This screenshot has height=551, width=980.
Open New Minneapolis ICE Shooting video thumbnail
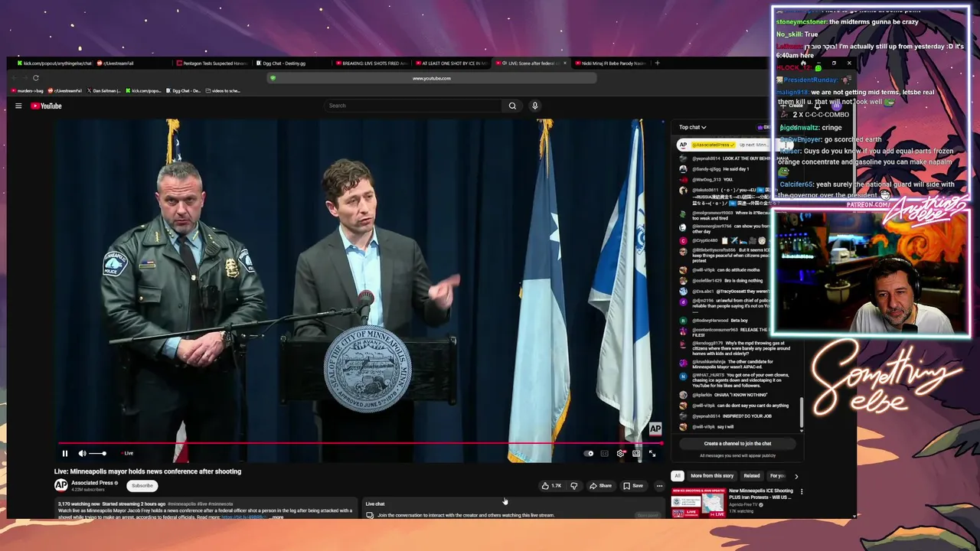coord(697,502)
